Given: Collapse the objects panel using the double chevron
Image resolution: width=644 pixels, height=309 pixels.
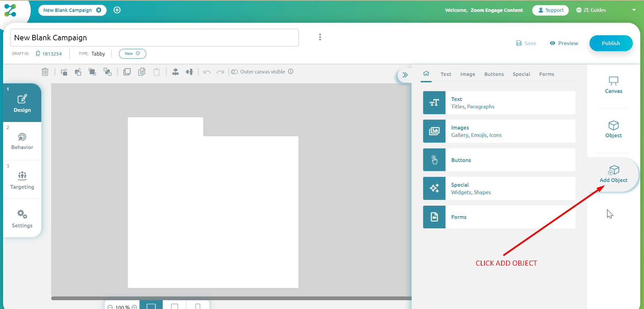Looking at the screenshot, I should [x=404, y=75].
